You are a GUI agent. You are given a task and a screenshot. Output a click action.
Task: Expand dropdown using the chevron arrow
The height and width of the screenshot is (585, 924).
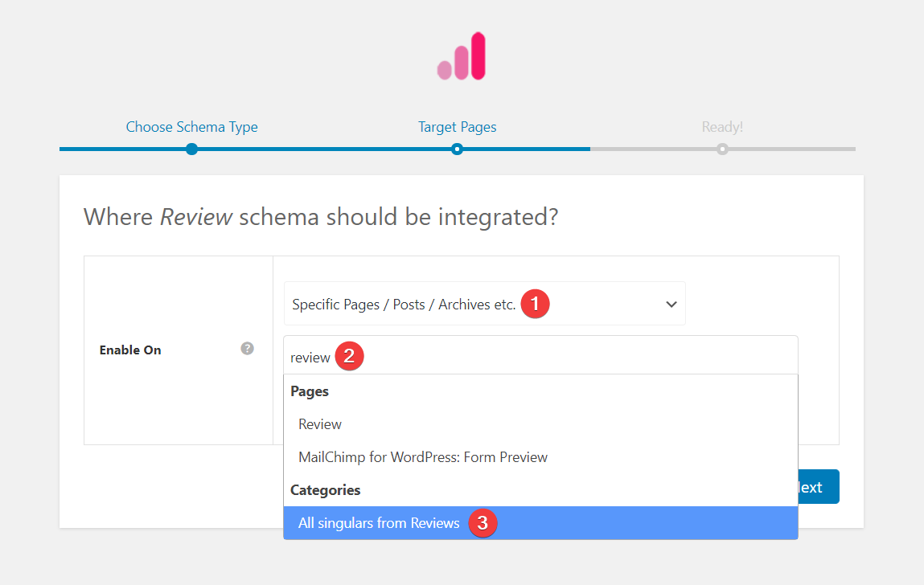[671, 305]
